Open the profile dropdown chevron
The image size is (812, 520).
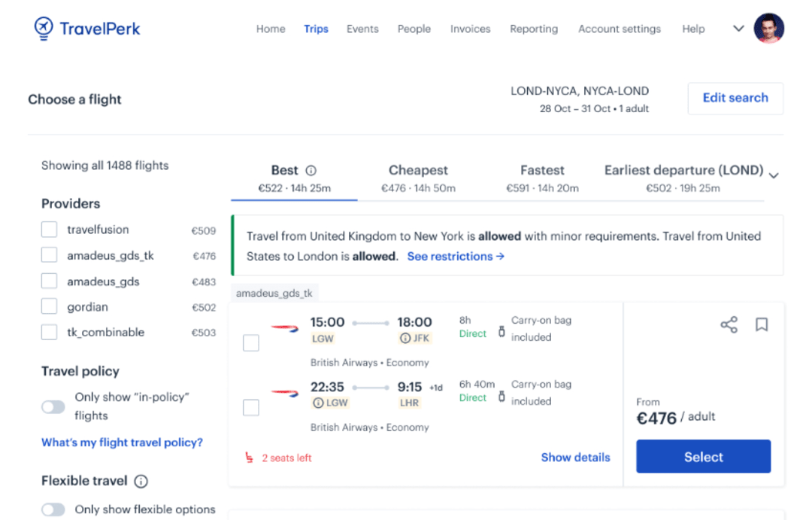tap(737, 28)
